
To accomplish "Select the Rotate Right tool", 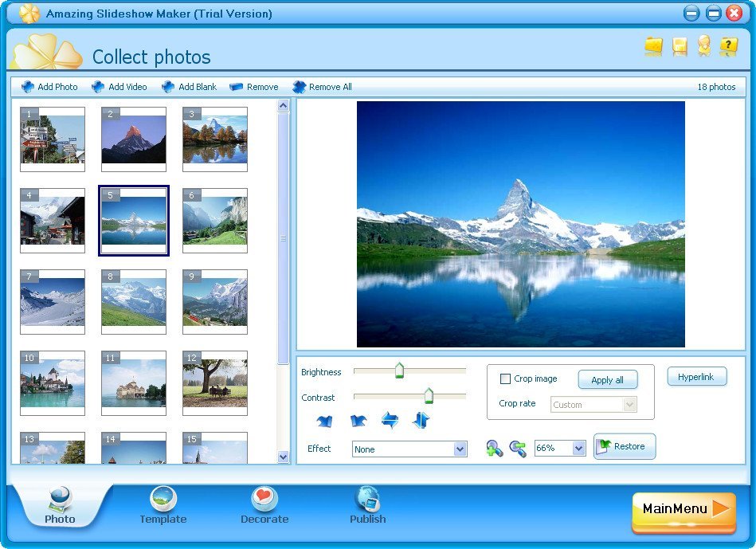I will (358, 420).
